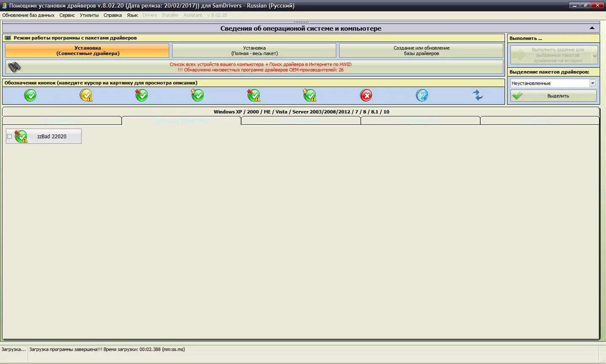
Task: Select Создание или обновление базы драйверов mode
Action: [421, 51]
